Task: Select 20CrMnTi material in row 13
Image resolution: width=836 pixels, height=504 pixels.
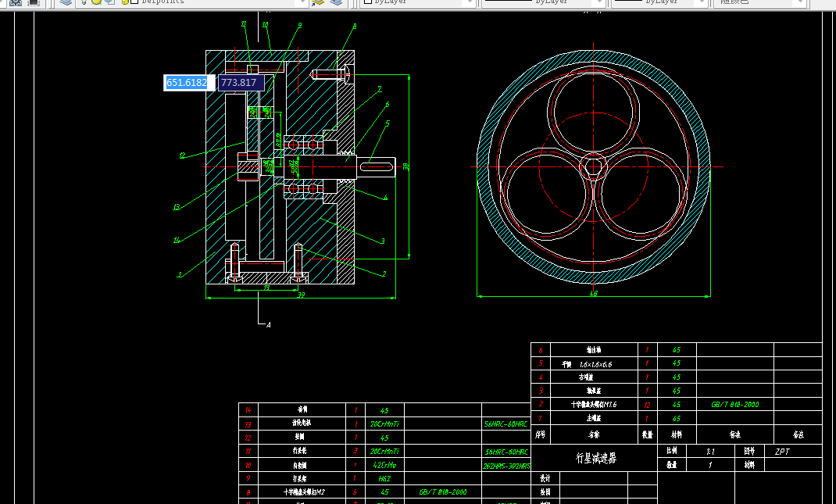Action: pos(384,424)
